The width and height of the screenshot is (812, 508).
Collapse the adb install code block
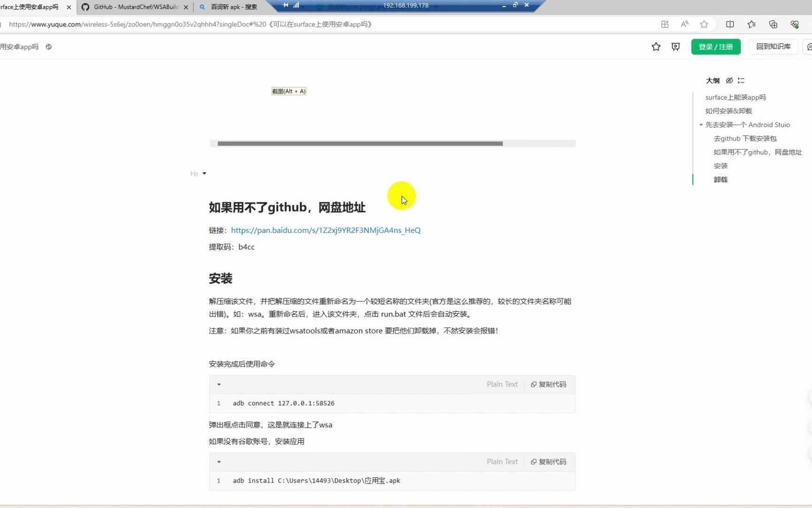click(x=219, y=462)
